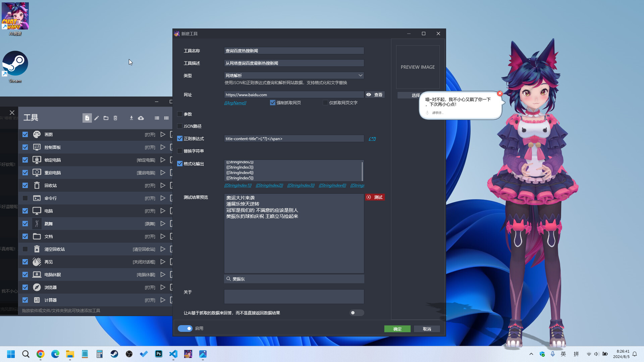The height and width of the screenshot is (362, 644).
Task: Check the 仅抓取网页文字 checkbox
Action: (325, 103)
